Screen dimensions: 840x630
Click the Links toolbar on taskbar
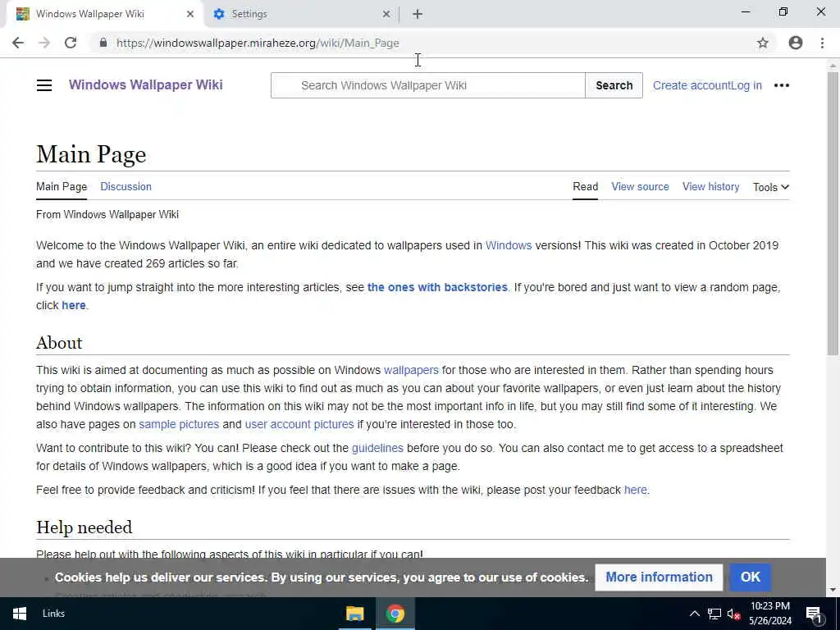coord(53,614)
